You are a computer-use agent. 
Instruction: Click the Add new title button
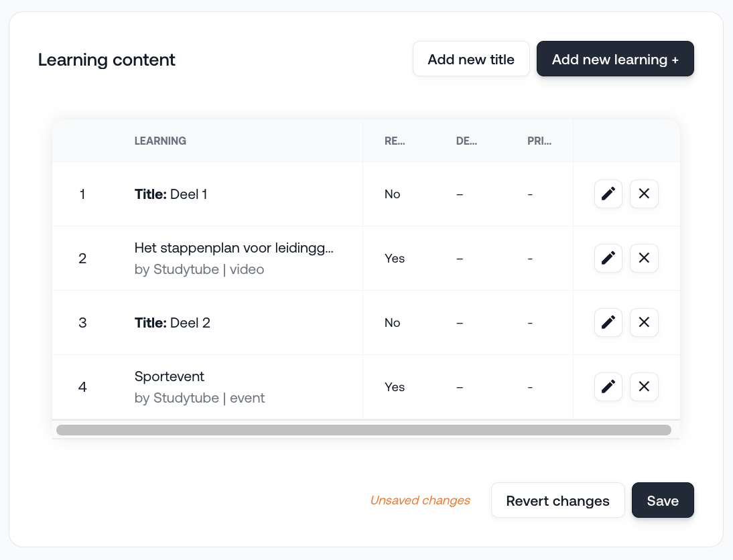471,59
